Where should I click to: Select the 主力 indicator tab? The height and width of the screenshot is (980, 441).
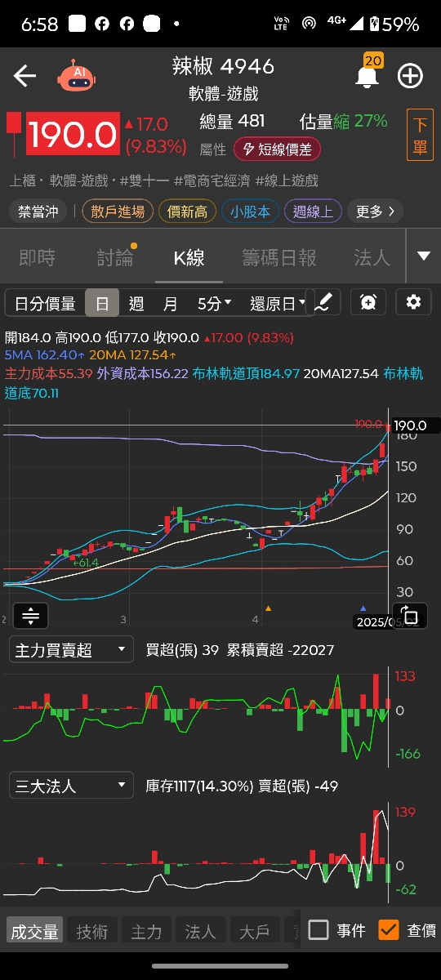coord(146,932)
